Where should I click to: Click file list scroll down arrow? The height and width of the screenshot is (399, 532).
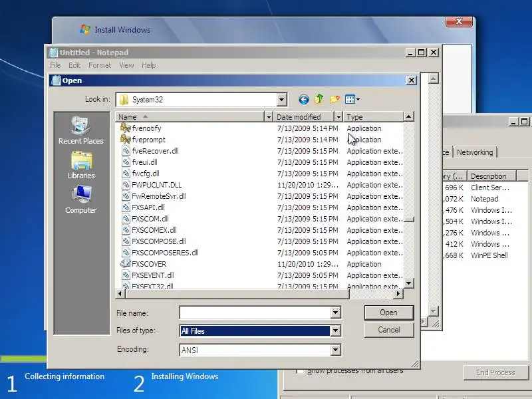point(408,283)
